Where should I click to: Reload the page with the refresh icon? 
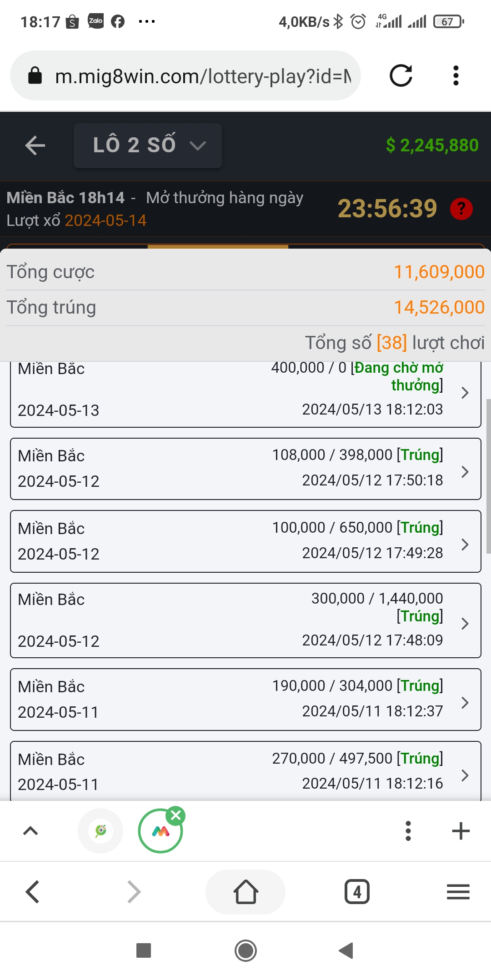pyautogui.click(x=401, y=75)
